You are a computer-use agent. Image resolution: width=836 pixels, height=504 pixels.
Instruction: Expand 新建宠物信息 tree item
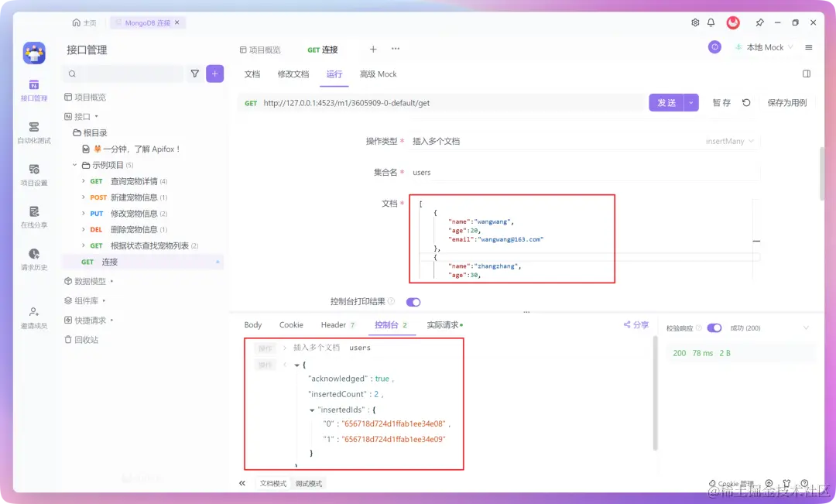click(83, 197)
